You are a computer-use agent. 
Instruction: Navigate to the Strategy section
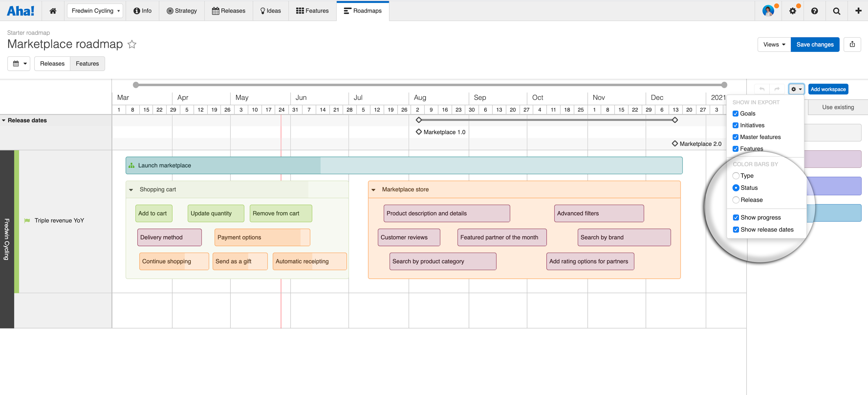click(x=182, y=10)
